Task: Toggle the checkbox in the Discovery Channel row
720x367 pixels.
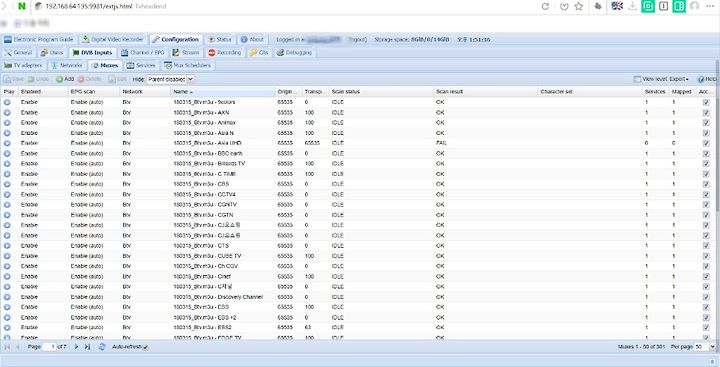Action: (x=706, y=297)
